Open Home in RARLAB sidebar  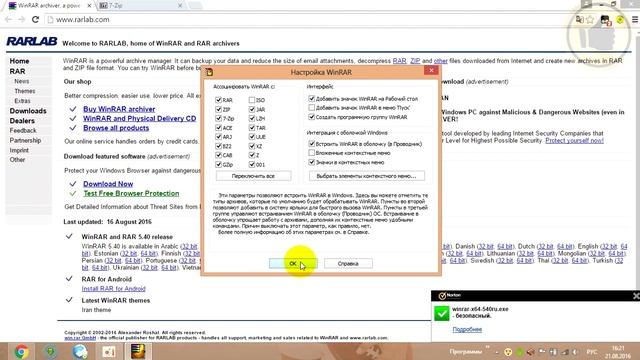tap(19, 61)
